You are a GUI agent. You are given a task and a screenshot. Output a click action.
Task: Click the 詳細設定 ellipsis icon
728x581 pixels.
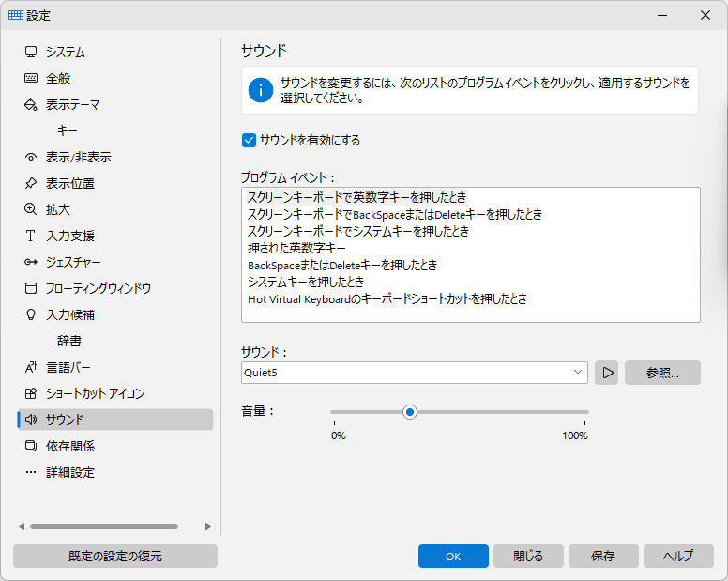31,472
